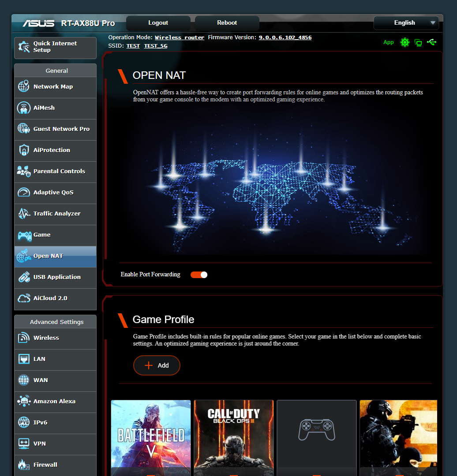Select the Game menu item
The width and height of the screenshot is (457, 476).
click(x=55, y=235)
